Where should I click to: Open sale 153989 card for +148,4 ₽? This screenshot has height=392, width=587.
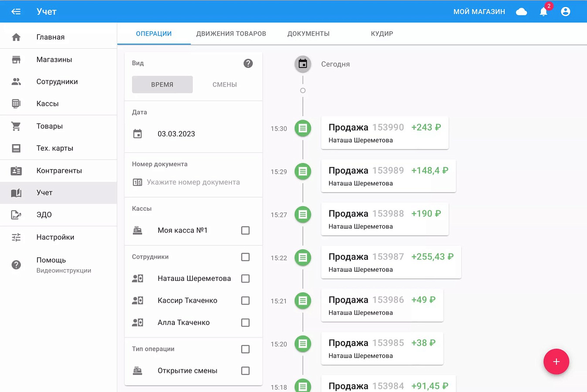point(388,176)
